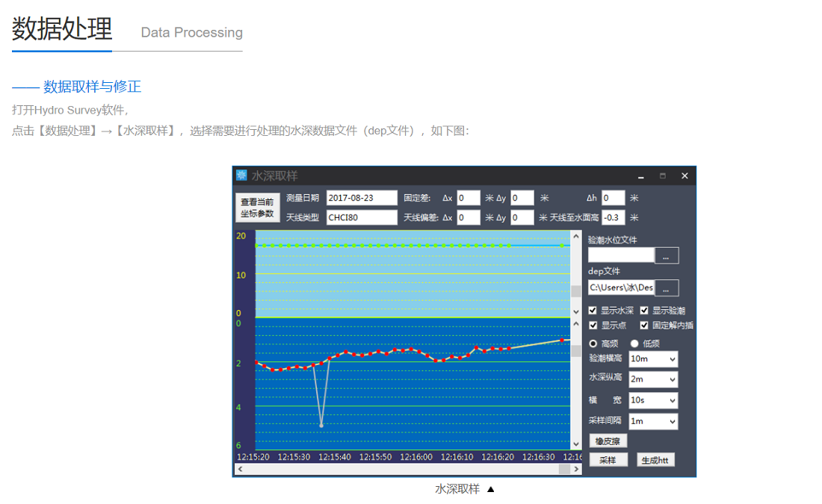Click the depth chart scroll-down arrow

[x=575, y=445]
